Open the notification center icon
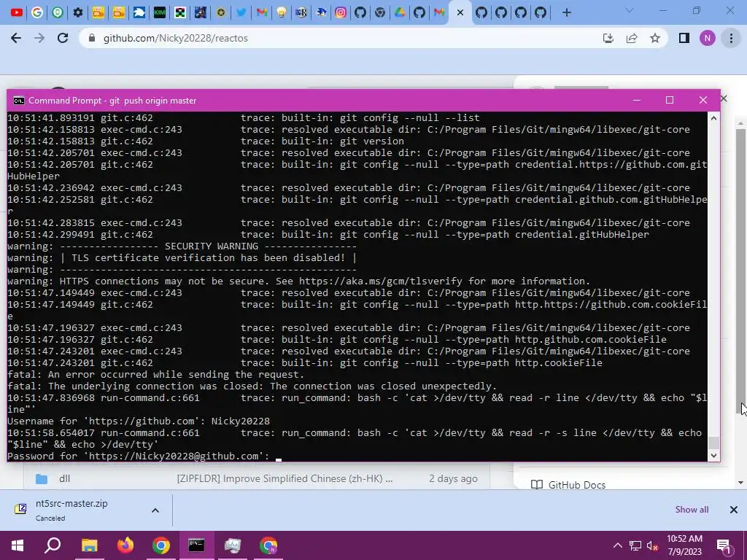 724,545
